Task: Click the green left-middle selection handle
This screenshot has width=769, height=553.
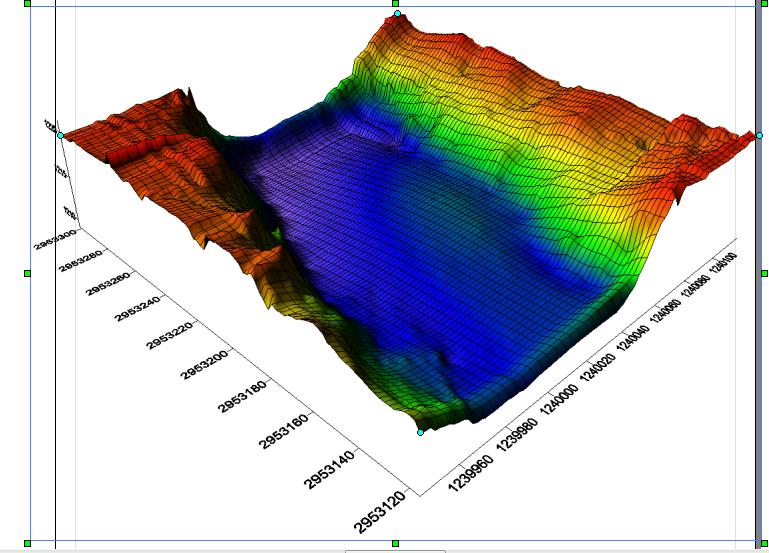Action: pos(27,272)
